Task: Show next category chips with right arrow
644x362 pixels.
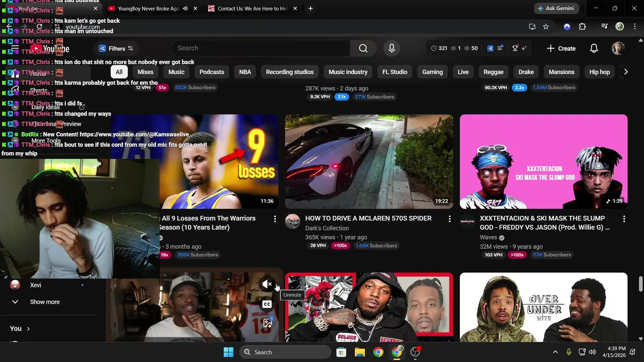Action: point(625,72)
